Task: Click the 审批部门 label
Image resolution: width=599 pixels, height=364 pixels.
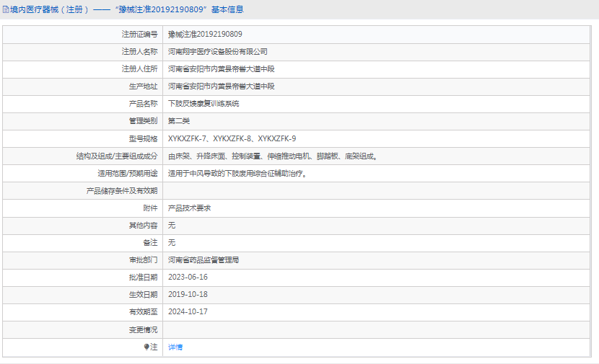Action: 144,260
